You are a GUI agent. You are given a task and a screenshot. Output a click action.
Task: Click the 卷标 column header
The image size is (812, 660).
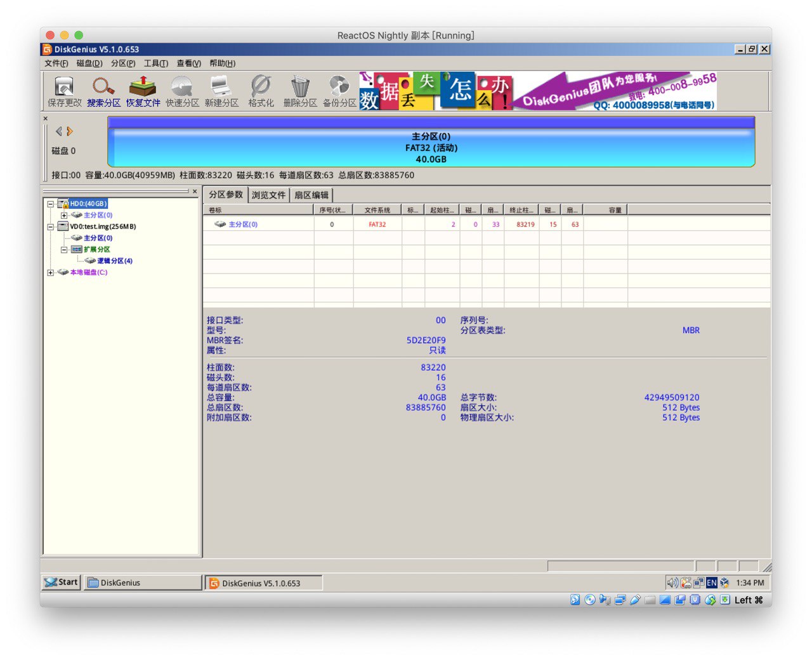pos(259,210)
